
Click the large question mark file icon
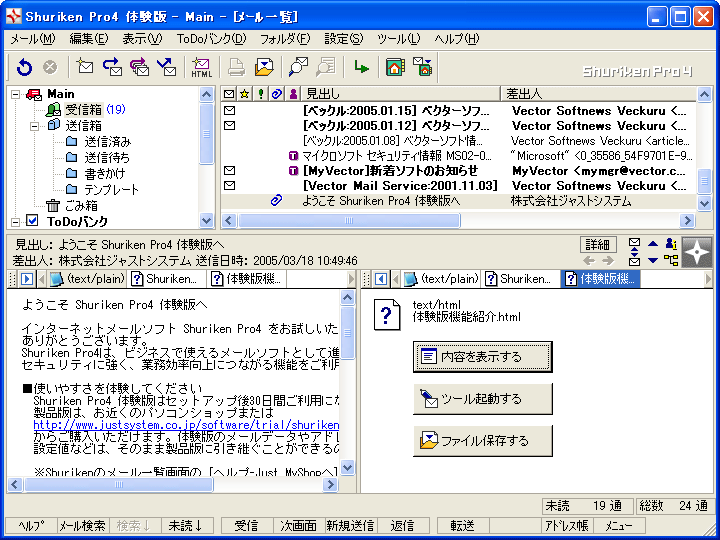tap(387, 315)
